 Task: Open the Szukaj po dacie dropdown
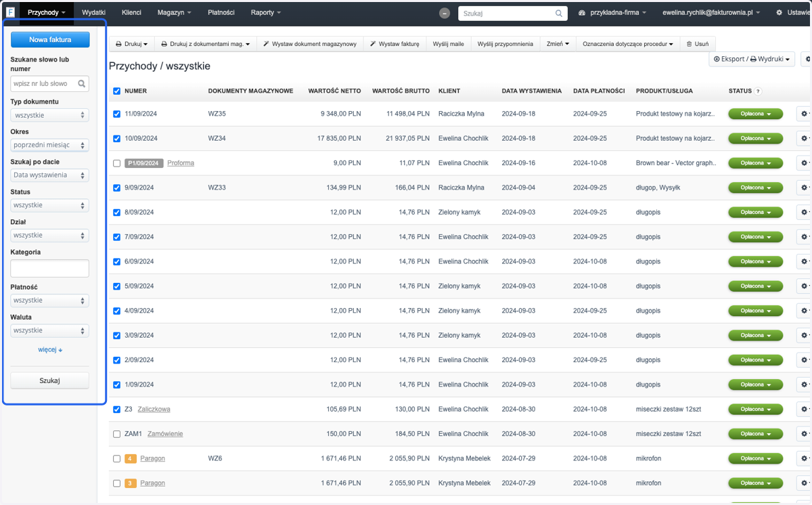(x=49, y=175)
